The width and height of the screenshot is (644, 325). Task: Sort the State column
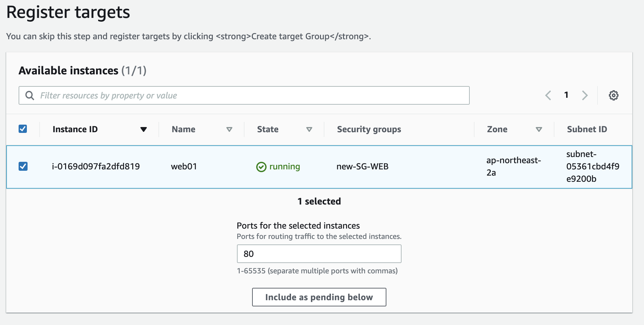coord(309,129)
